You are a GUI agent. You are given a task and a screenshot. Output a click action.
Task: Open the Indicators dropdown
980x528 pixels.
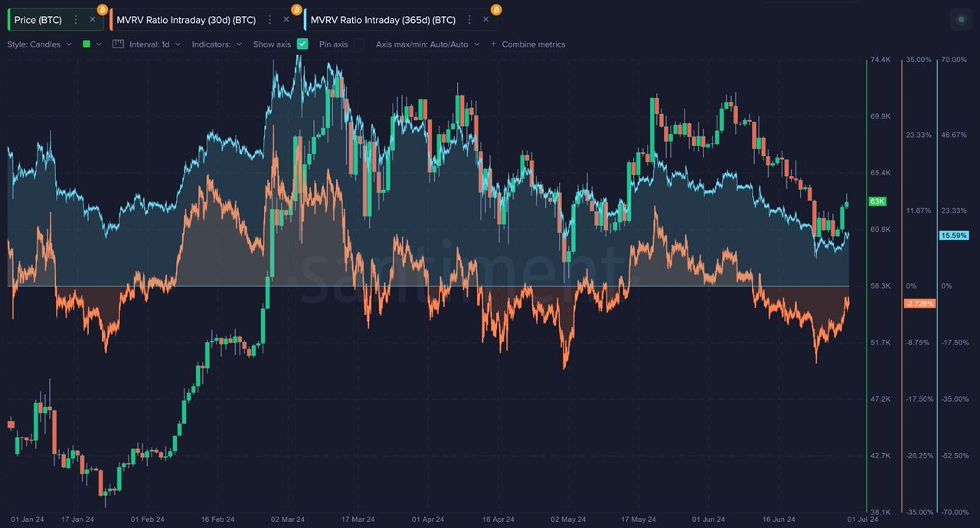click(x=217, y=44)
